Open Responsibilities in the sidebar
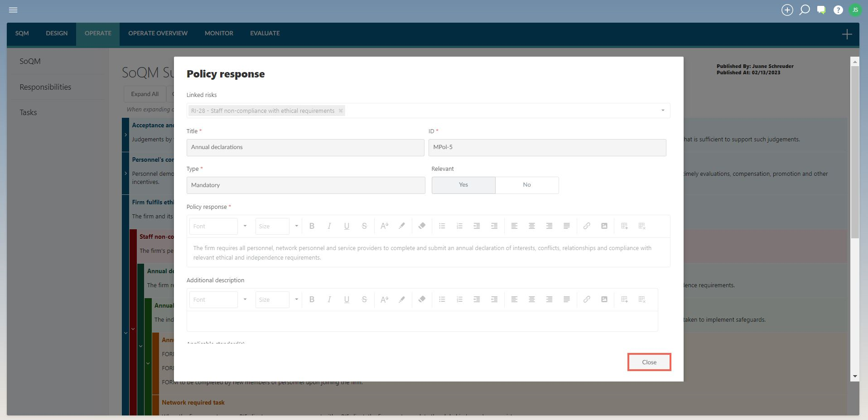 click(45, 87)
